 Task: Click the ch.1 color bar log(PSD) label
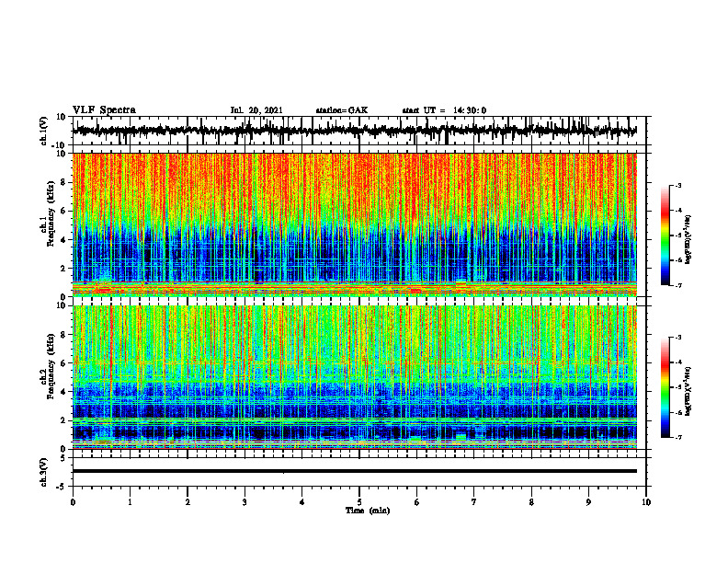tap(688, 239)
